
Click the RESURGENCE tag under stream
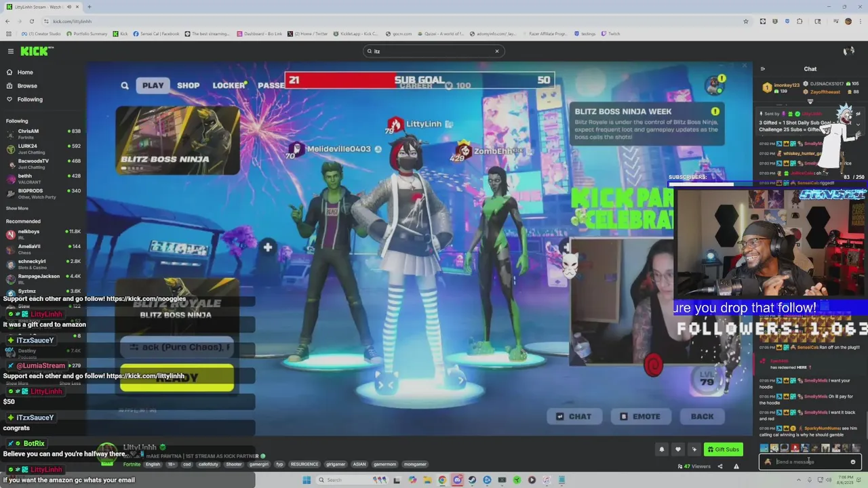[304, 464]
